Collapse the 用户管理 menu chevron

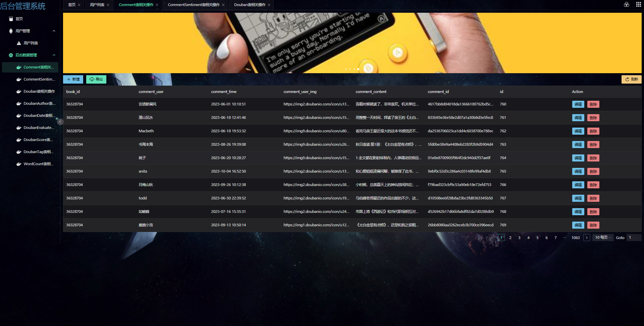(x=54, y=31)
